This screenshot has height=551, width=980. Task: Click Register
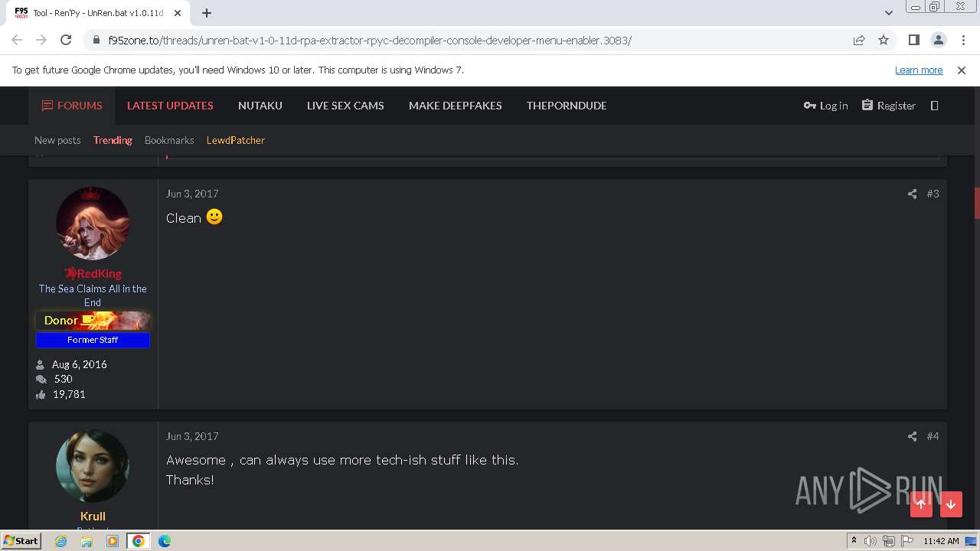click(x=888, y=106)
